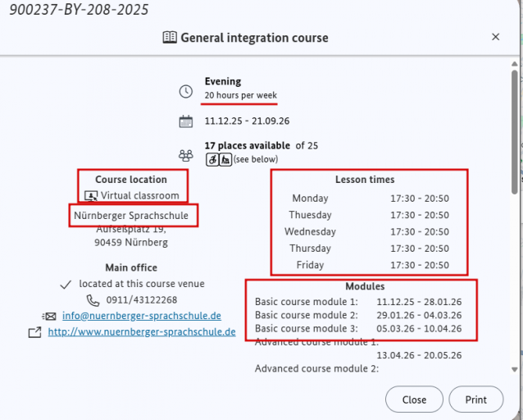
Task: Click the book icon beside General integration course
Action: tap(170, 38)
